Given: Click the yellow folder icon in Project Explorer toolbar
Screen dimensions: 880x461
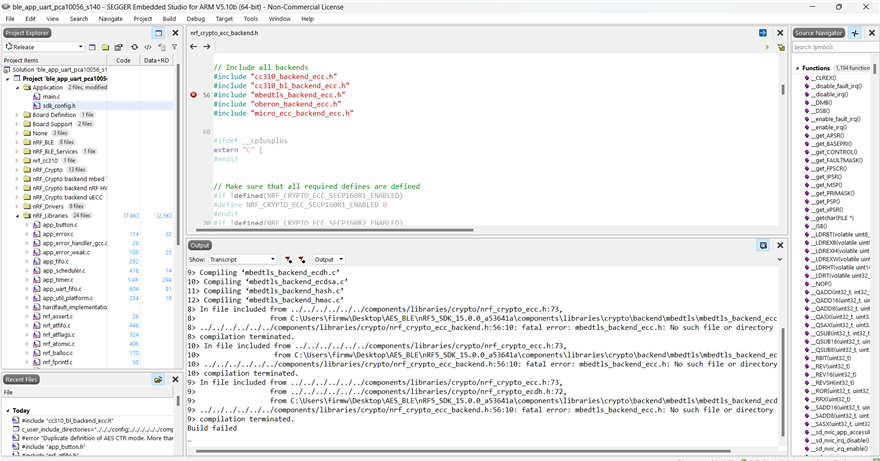Looking at the screenshot, I should pyautogui.click(x=106, y=47).
